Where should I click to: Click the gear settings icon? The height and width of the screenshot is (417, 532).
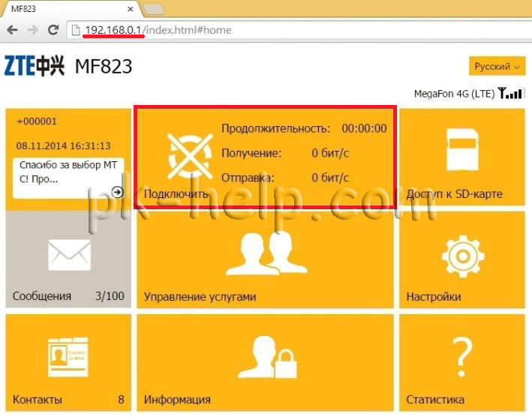pyautogui.click(x=463, y=256)
